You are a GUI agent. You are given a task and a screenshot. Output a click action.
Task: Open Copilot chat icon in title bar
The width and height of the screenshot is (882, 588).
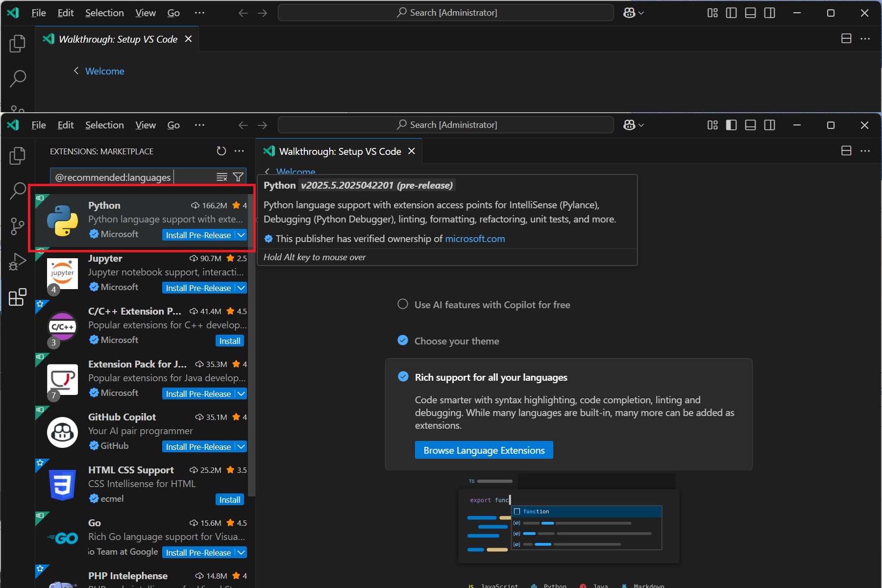point(629,125)
